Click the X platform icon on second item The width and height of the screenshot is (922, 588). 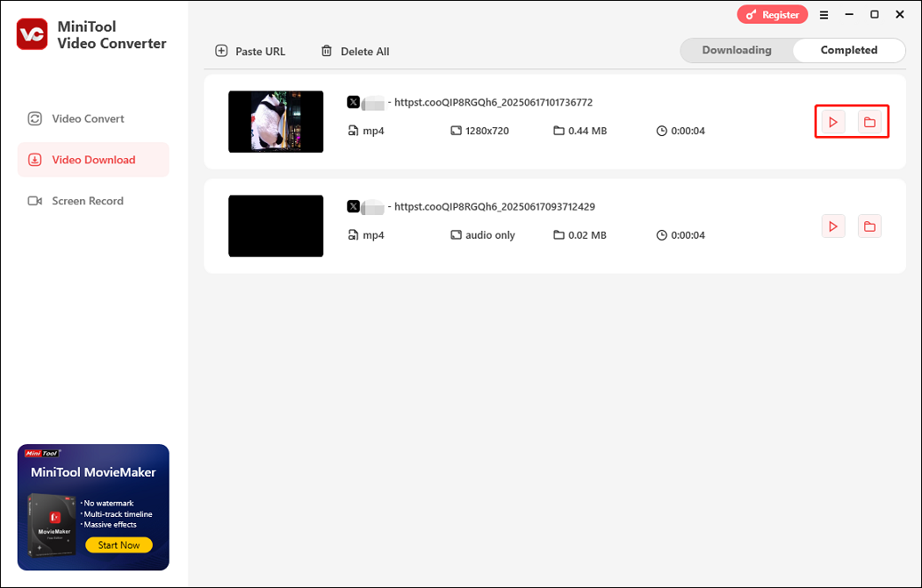[353, 207]
